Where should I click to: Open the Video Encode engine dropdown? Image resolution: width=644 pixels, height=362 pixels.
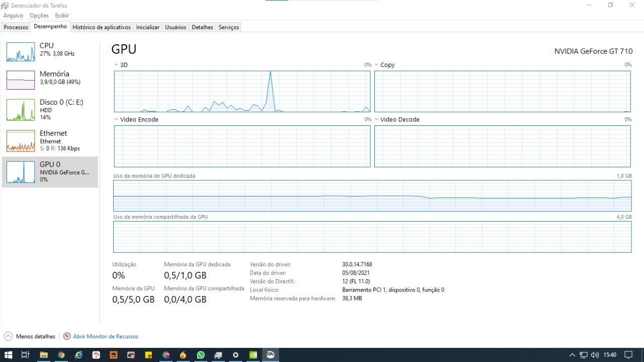[x=116, y=119]
